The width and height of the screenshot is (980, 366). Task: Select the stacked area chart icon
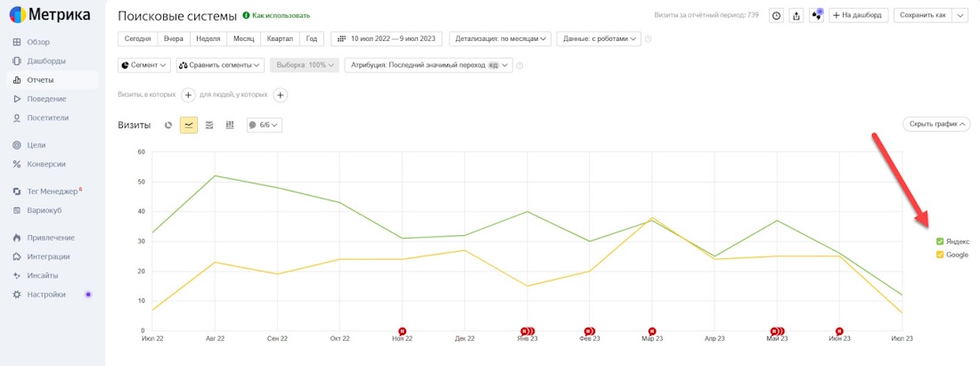(209, 126)
